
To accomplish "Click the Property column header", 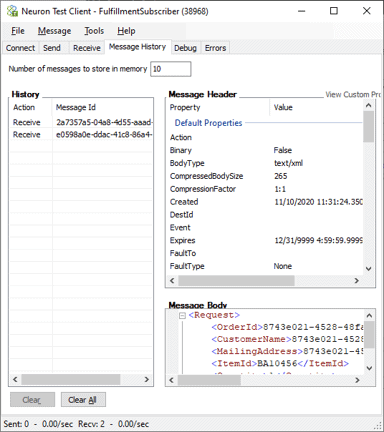I will pos(219,107).
